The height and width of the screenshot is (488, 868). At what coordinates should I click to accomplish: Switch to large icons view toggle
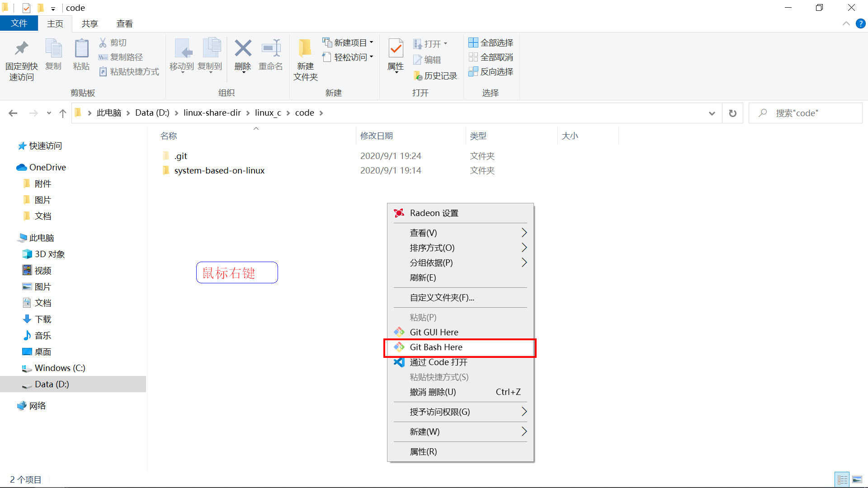(x=857, y=479)
